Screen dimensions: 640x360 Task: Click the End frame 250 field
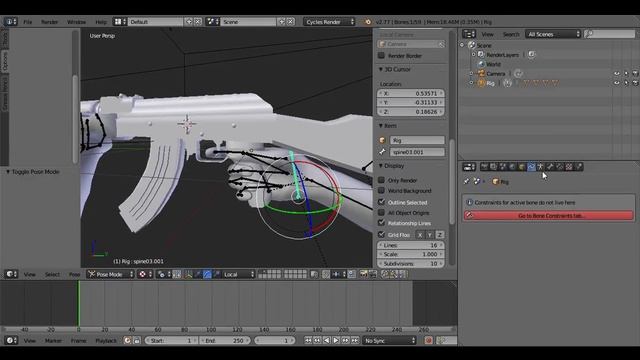click(x=225, y=340)
